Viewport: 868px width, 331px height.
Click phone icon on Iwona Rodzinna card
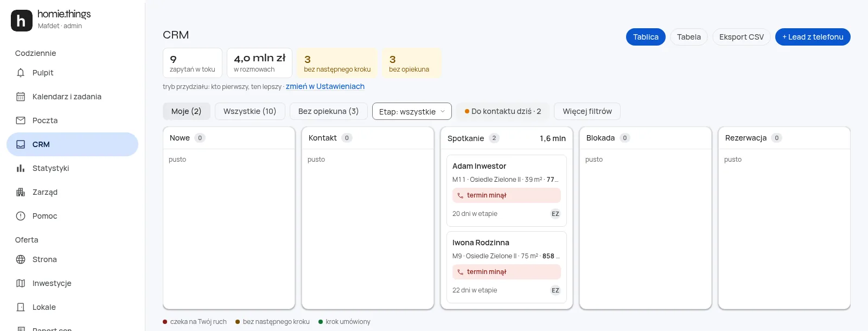[x=461, y=272]
